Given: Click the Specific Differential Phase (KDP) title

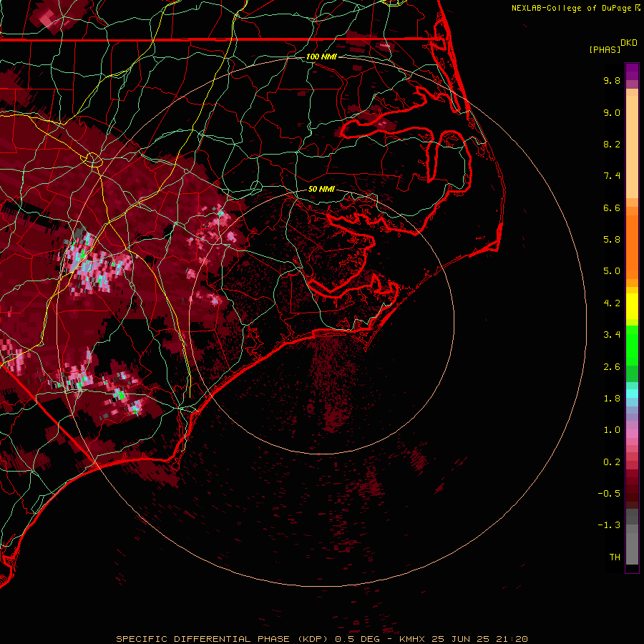Looking at the screenshot, I should click(223, 639).
